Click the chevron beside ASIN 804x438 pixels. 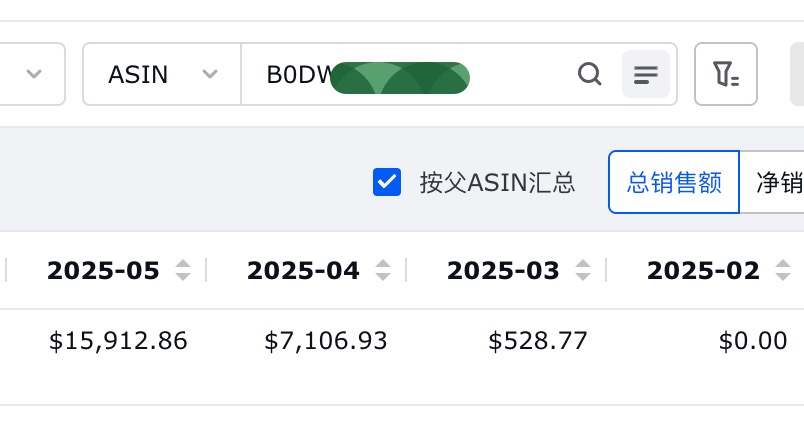click(x=210, y=74)
